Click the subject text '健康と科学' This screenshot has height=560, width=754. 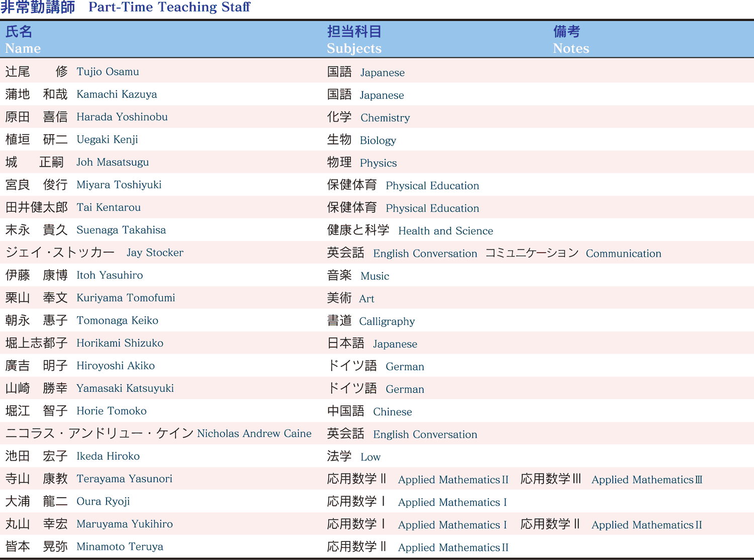[358, 230]
